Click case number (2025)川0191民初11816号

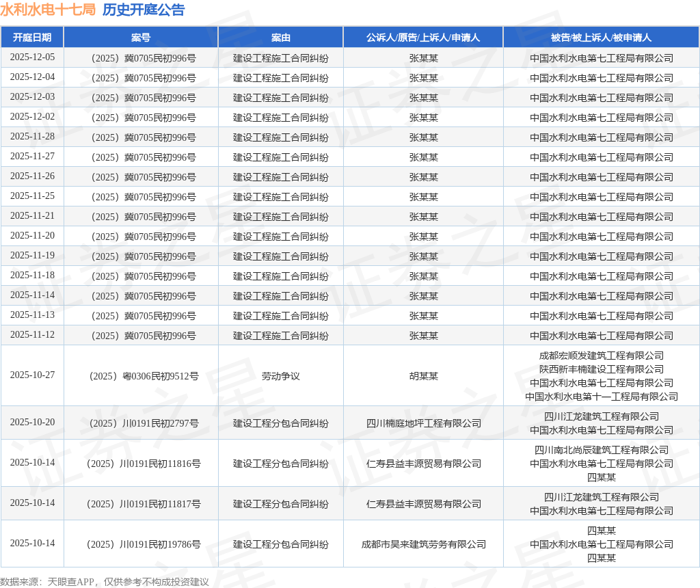144,464
